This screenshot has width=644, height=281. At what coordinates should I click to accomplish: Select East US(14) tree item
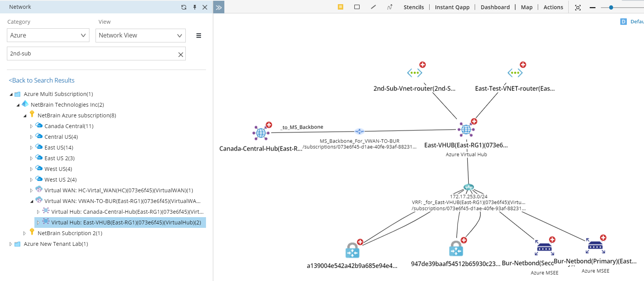click(x=59, y=148)
